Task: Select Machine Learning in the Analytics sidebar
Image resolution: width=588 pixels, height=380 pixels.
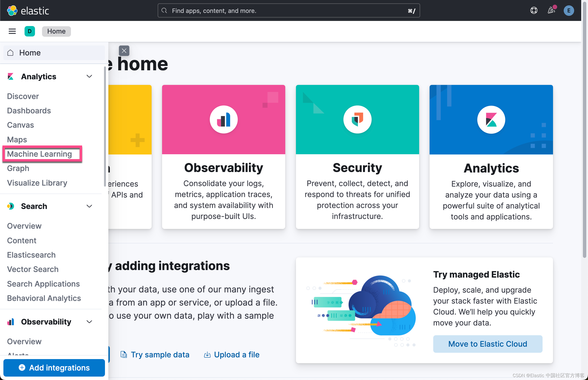Action: pos(39,154)
